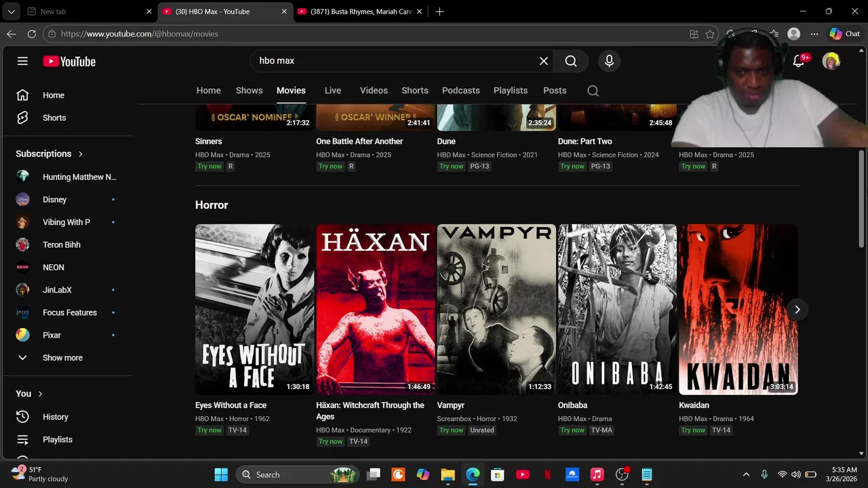Viewport: 868px width, 488px height.
Task: Open the browser settings ellipsis menu
Action: [x=814, y=34]
